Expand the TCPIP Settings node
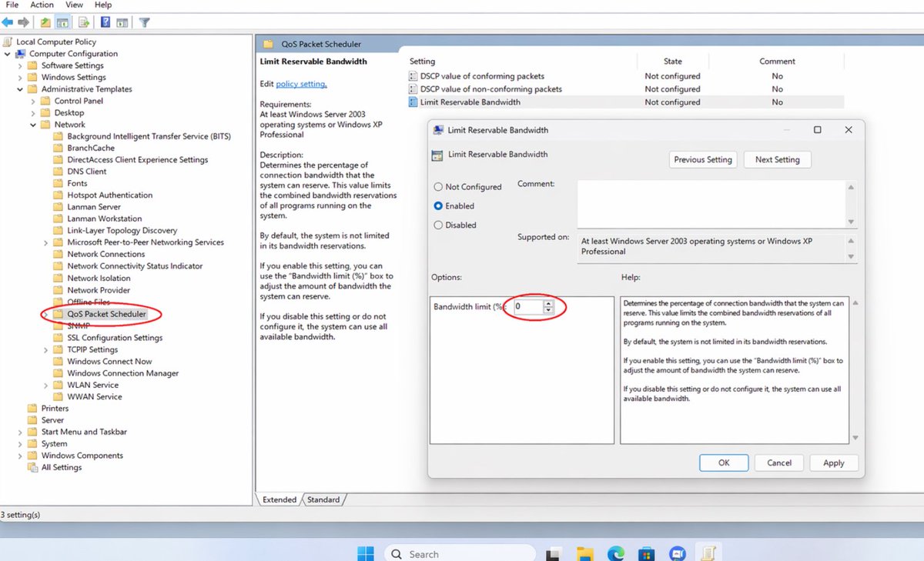This screenshot has width=924, height=561. pos(45,349)
